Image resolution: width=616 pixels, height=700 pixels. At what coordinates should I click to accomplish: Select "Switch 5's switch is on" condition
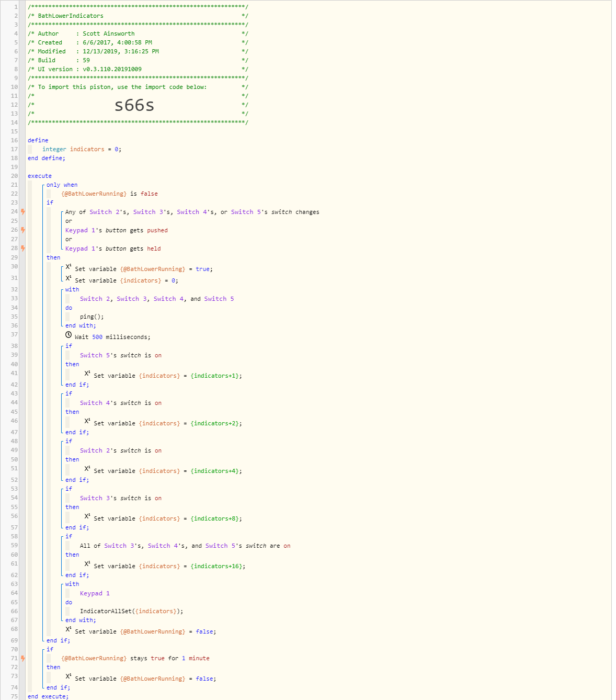[x=121, y=355]
